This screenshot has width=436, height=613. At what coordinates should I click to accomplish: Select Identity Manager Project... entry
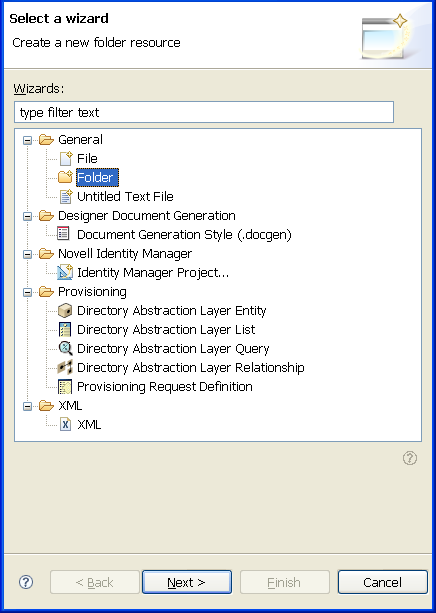(x=153, y=272)
